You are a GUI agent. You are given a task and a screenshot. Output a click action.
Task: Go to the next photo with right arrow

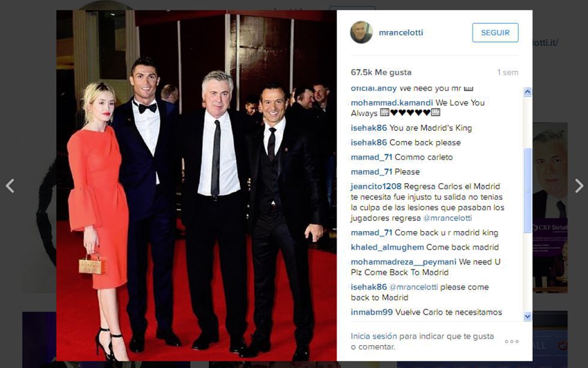[x=579, y=186]
